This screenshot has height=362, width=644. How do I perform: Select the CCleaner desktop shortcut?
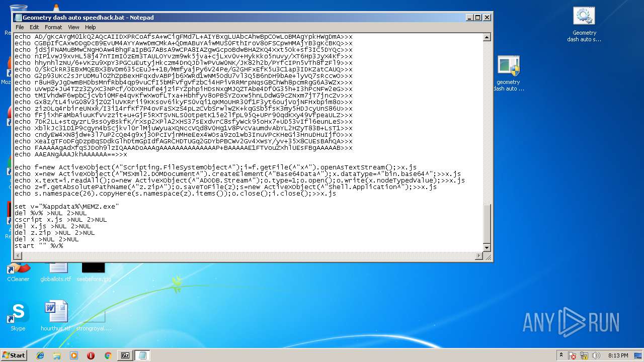18,272
